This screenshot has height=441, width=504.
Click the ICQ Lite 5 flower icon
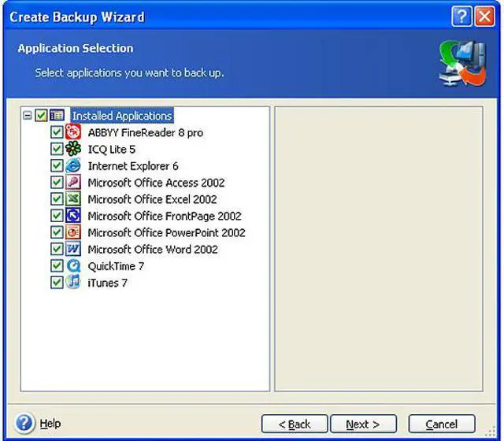pos(73,149)
